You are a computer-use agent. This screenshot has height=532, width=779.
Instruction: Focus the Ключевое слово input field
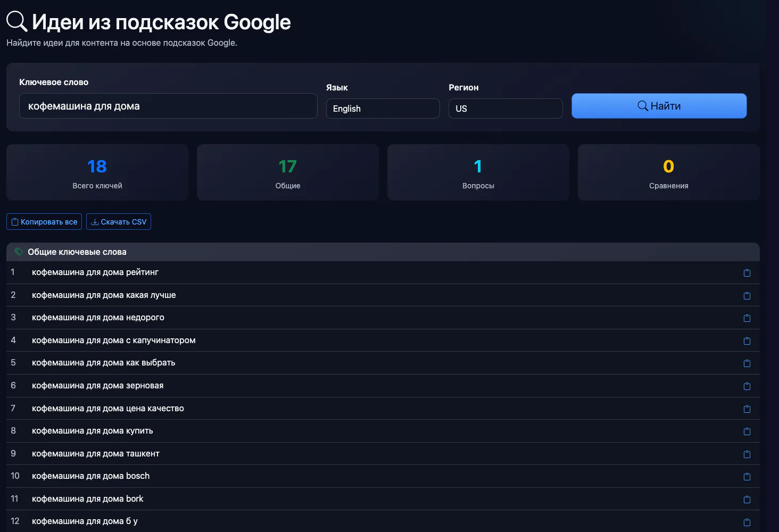point(168,106)
